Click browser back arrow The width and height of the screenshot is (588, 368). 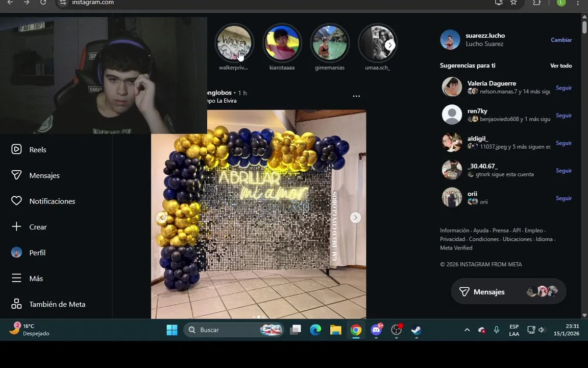(10, 2)
